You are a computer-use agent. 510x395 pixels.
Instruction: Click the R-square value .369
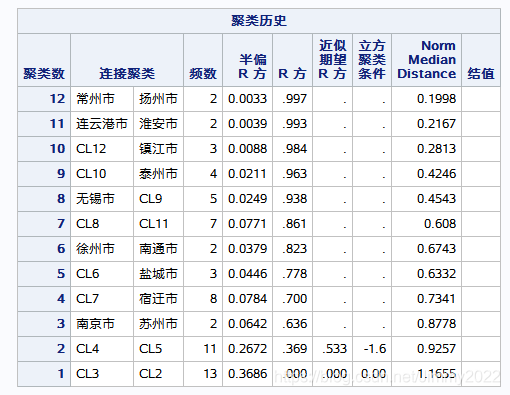tap(294, 349)
